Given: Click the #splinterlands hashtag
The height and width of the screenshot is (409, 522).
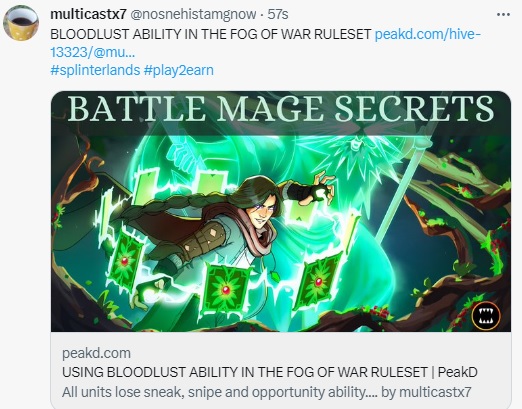Looking at the screenshot, I should pos(95,70).
